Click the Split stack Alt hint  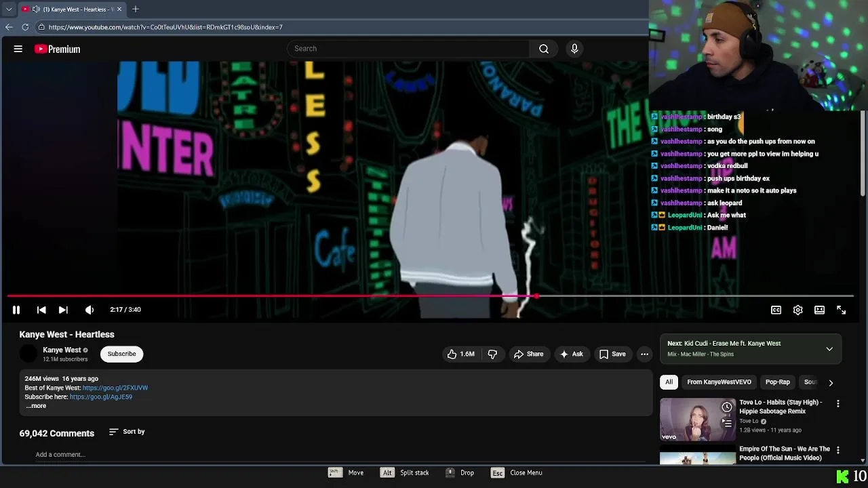click(405, 473)
